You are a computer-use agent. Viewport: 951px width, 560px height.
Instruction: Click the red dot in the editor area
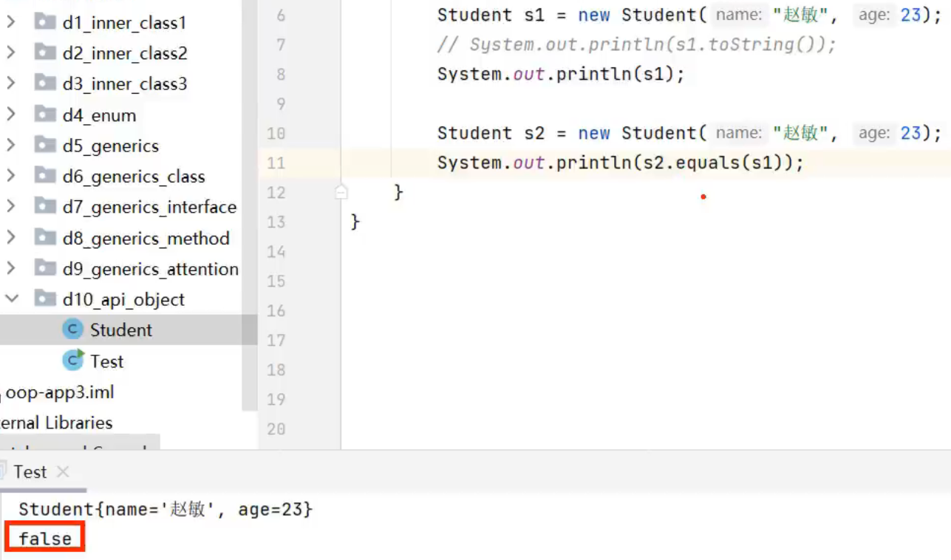pos(703,196)
